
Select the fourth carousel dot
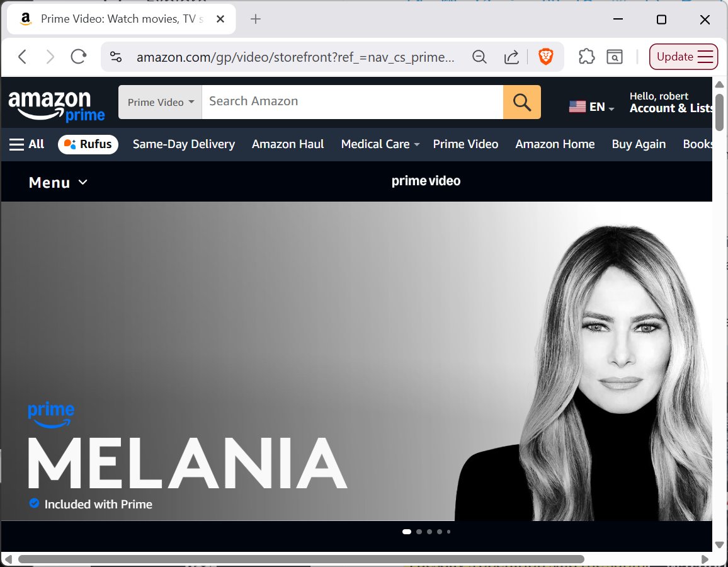(x=440, y=532)
